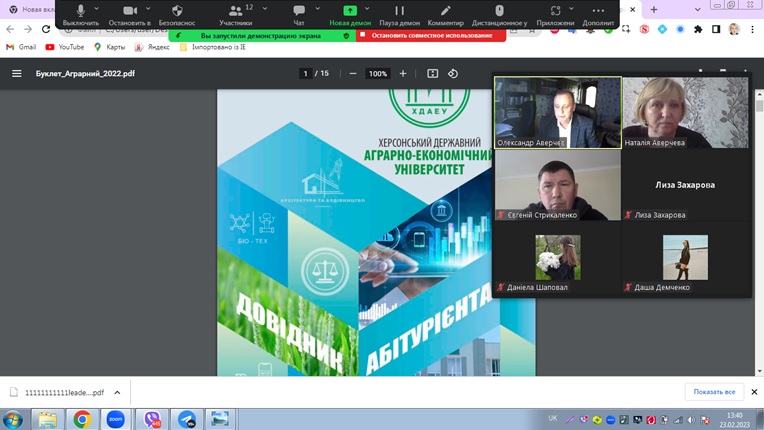Click the 100% zoom field
Image resolution: width=764 pixels, height=430 pixels.
click(x=378, y=74)
